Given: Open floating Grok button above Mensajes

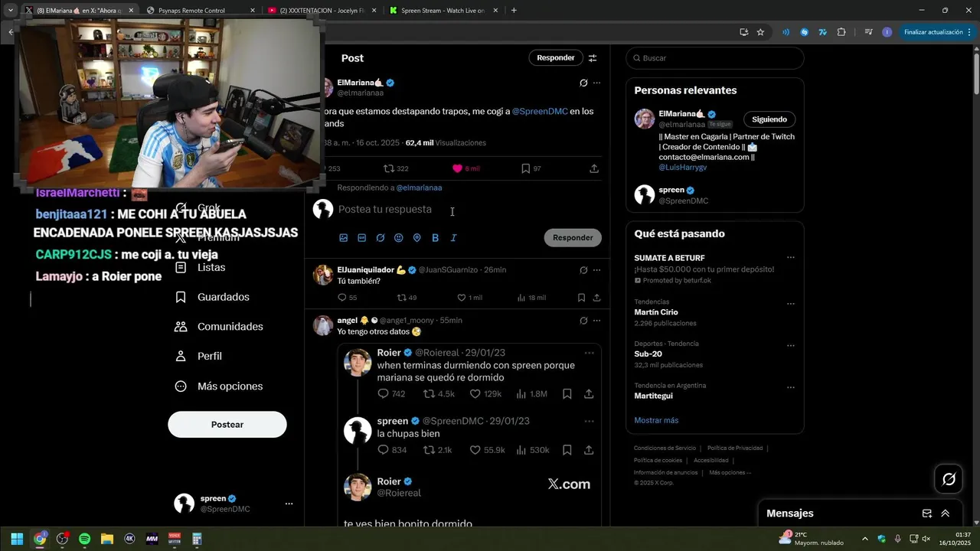Looking at the screenshot, I should coord(949,479).
